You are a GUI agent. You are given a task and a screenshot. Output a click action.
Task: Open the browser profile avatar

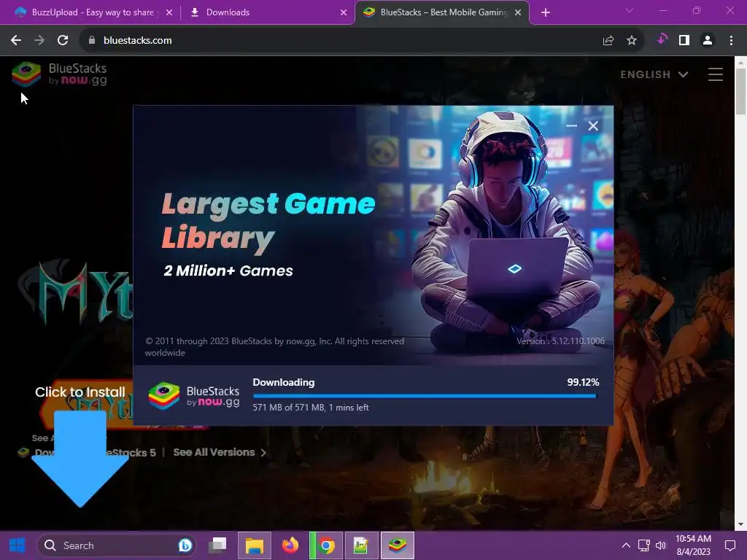(708, 41)
